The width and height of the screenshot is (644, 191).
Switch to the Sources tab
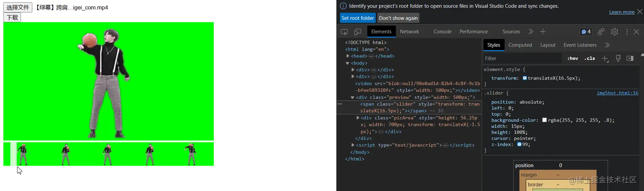pos(511,31)
